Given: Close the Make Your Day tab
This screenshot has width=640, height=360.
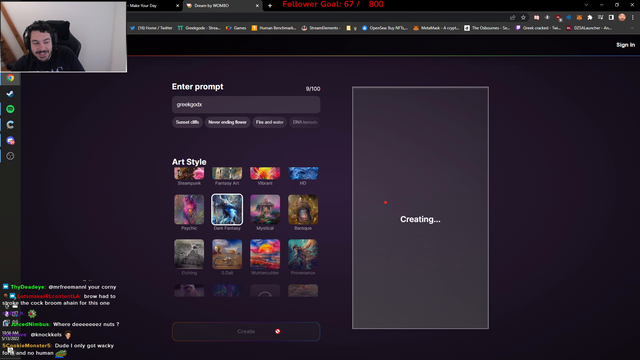Looking at the screenshot, I should (178, 6).
